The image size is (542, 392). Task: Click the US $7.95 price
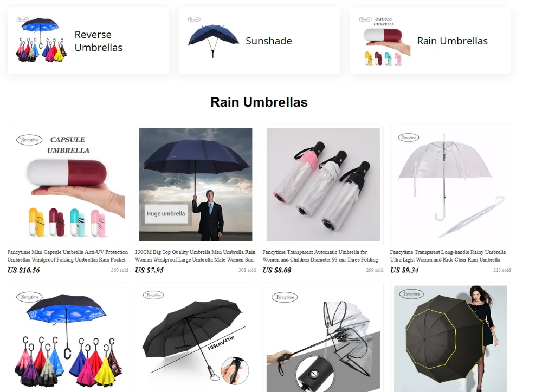tap(149, 270)
